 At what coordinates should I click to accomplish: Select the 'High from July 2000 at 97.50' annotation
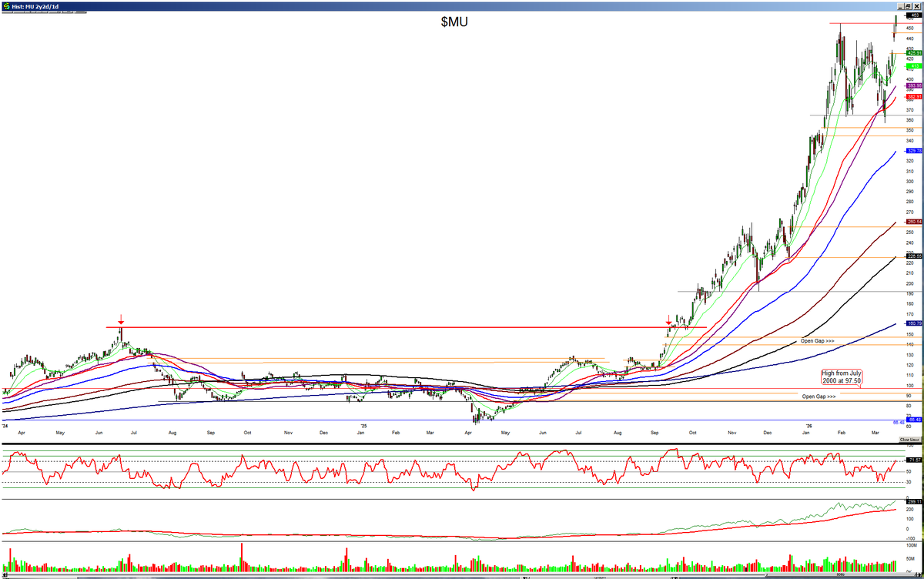(841, 377)
